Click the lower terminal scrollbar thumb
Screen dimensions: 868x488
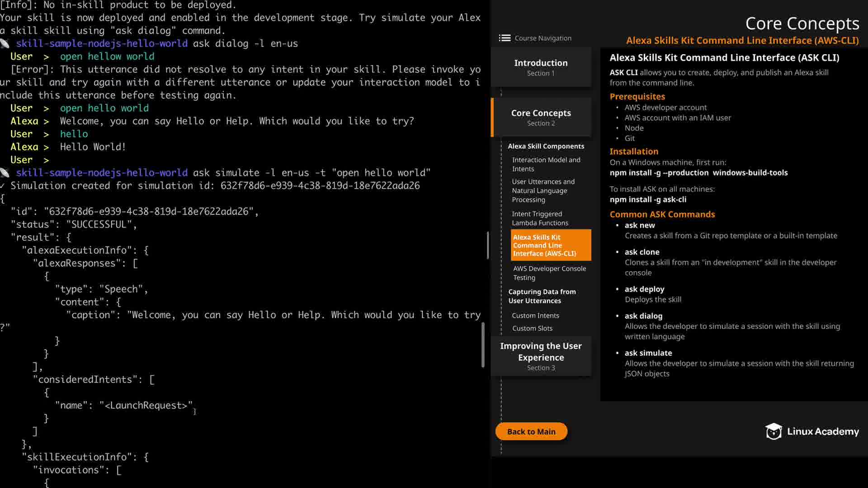[x=483, y=345]
